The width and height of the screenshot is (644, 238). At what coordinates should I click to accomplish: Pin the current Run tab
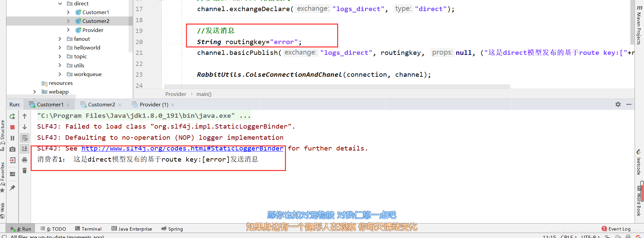(x=12, y=188)
